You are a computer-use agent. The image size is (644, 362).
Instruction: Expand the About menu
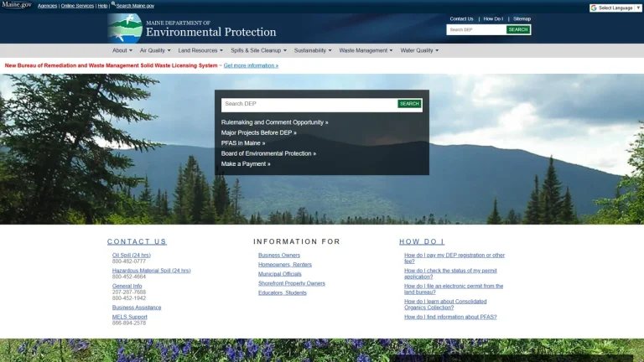click(x=122, y=50)
